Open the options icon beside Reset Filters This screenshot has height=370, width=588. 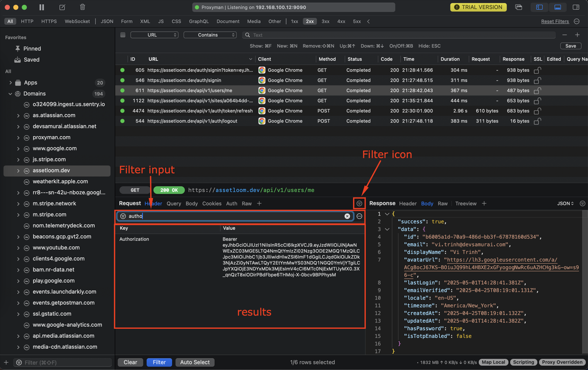coord(577,21)
